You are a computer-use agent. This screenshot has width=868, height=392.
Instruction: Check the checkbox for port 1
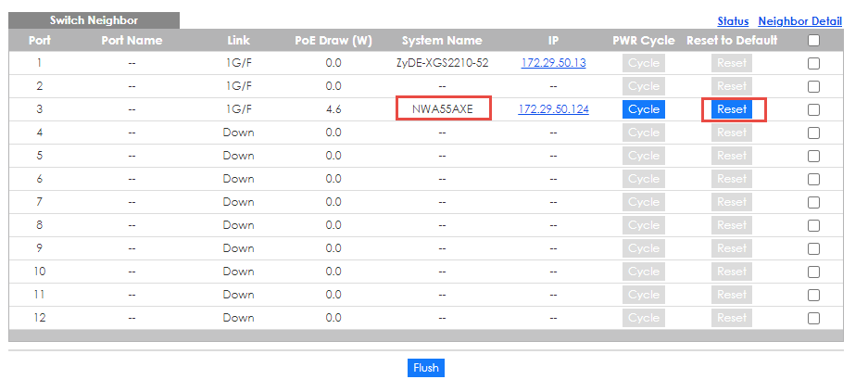tap(813, 64)
